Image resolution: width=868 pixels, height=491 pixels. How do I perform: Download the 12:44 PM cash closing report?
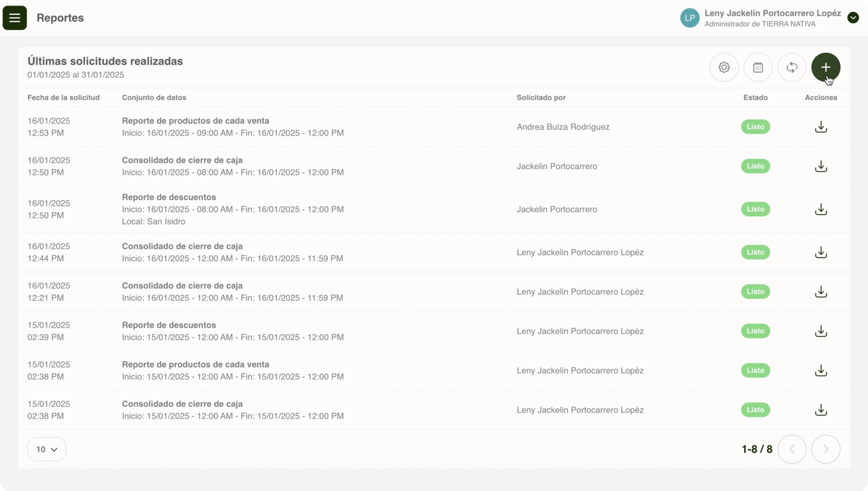pyautogui.click(x=821, y=252)
